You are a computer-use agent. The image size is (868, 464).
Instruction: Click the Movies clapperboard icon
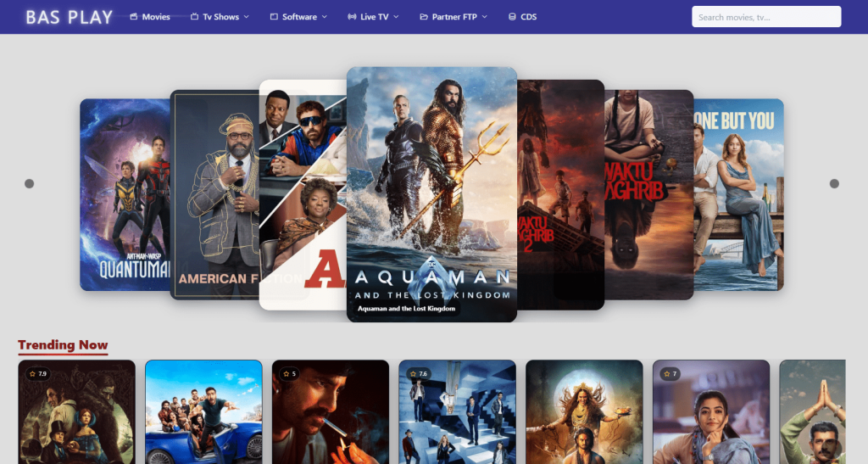[134, 17]
